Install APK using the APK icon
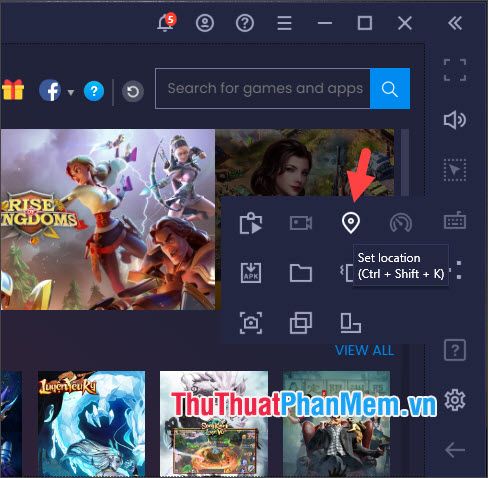Image resolution: width=488 pixels, height=478 pixels. tap(251, 273)
